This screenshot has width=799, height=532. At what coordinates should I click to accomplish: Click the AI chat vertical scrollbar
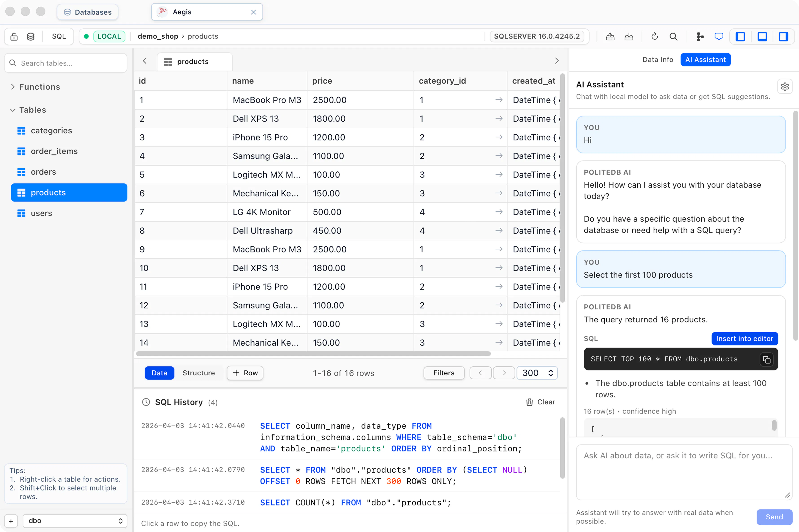point(795,226)
